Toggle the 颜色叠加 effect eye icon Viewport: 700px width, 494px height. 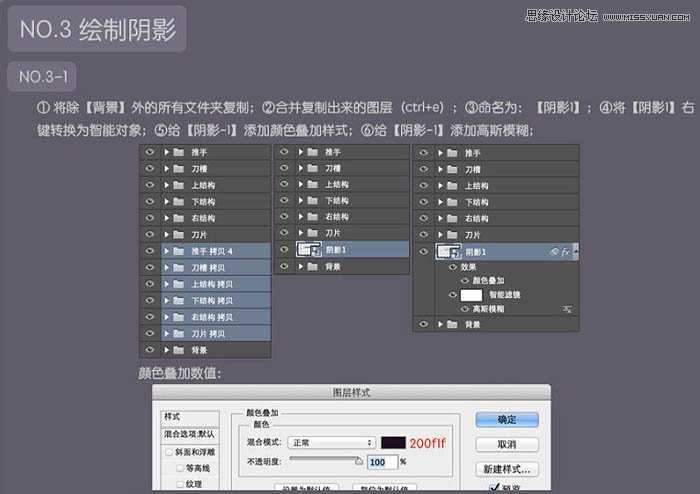tap(465, 281)
